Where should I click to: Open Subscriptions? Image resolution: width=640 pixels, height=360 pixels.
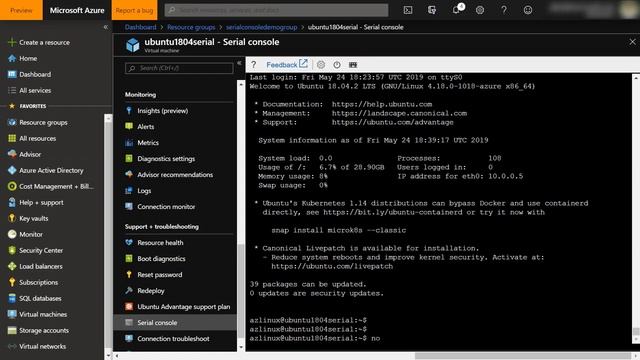[x=33, y=282]
